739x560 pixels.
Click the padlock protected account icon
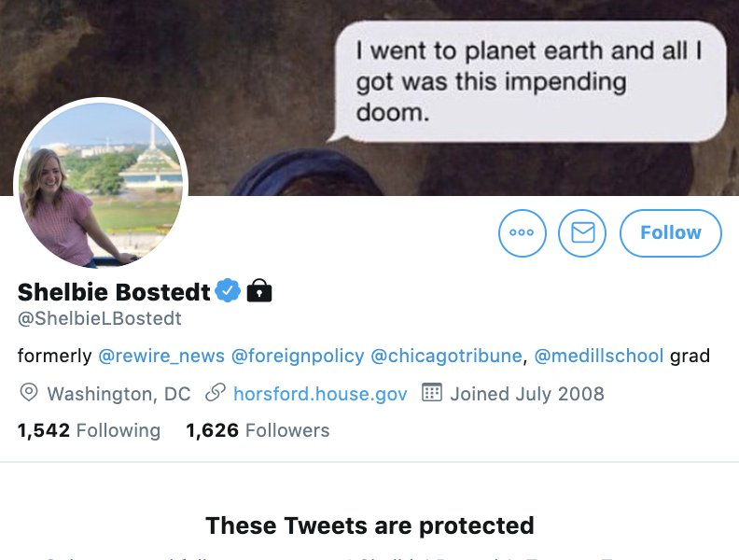point(259,291)
